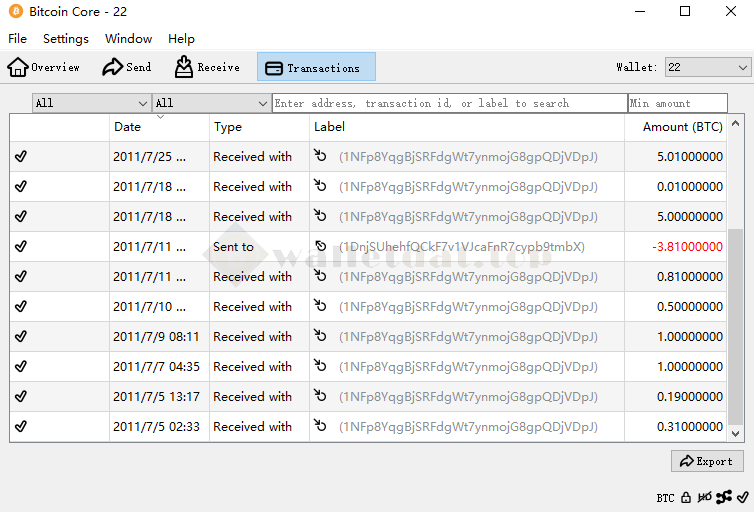The image size is (754, 512).
Task: Click the BTC unit display in the status bar
Action: (665, 497)
